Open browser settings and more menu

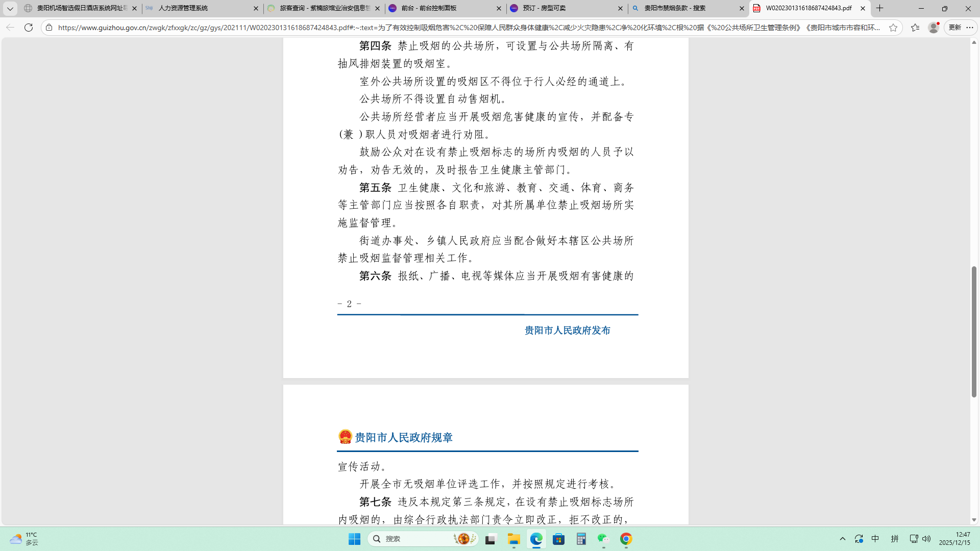pos(970,28)
